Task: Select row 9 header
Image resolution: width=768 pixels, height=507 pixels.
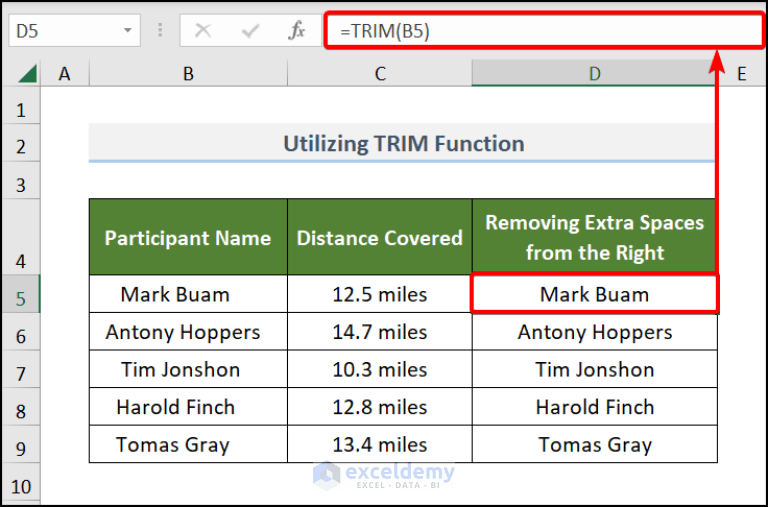Action: click(x=21, y=444)
